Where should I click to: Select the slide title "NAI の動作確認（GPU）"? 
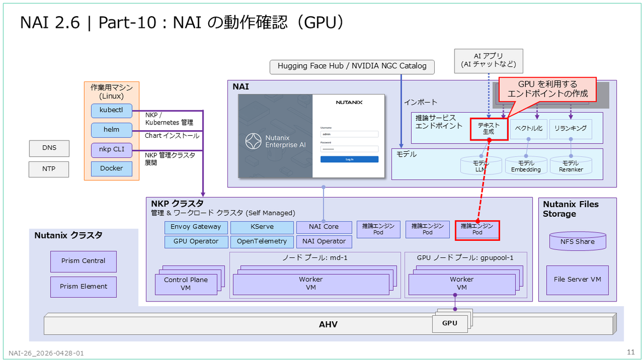click(x=258, y=23)
